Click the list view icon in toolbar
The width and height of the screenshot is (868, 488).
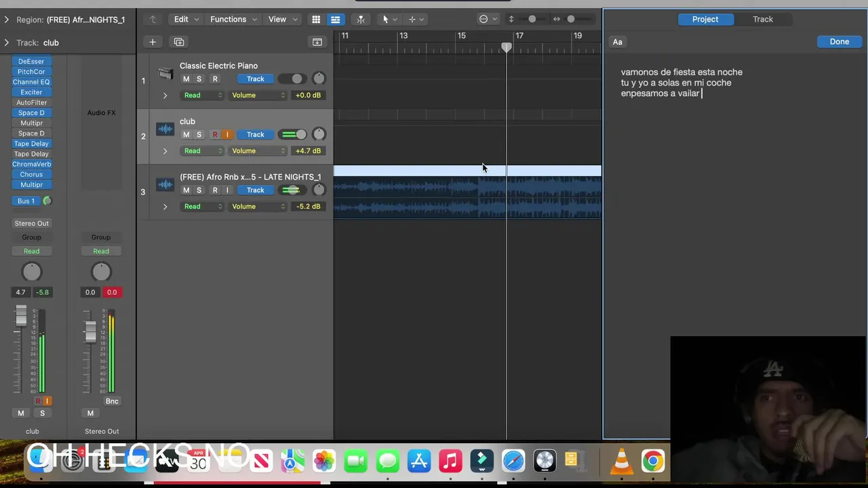tap(335, 19)
